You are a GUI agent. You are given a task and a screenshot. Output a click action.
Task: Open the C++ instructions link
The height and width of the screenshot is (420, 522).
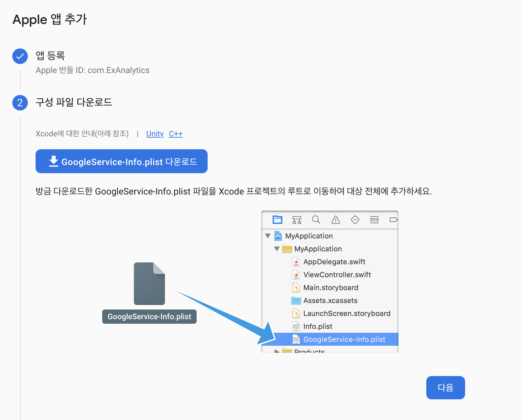[176, 134]
